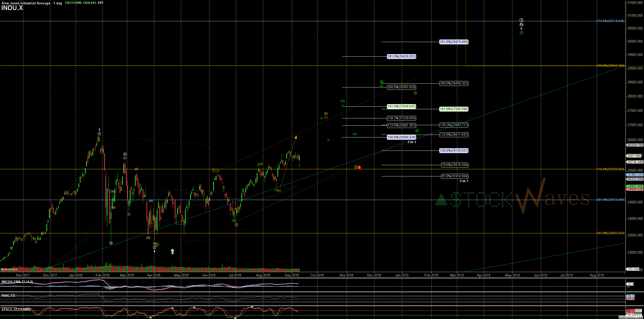Screen dimensions: 644x319
Task: Select the 361.8%(24570.465) blue axis label
Action: tap(610, 200)
